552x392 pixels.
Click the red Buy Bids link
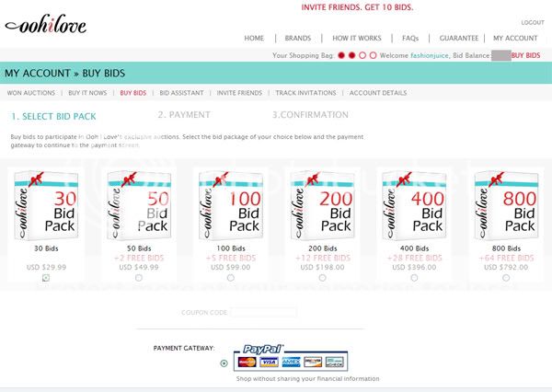(x=526, y=56)
